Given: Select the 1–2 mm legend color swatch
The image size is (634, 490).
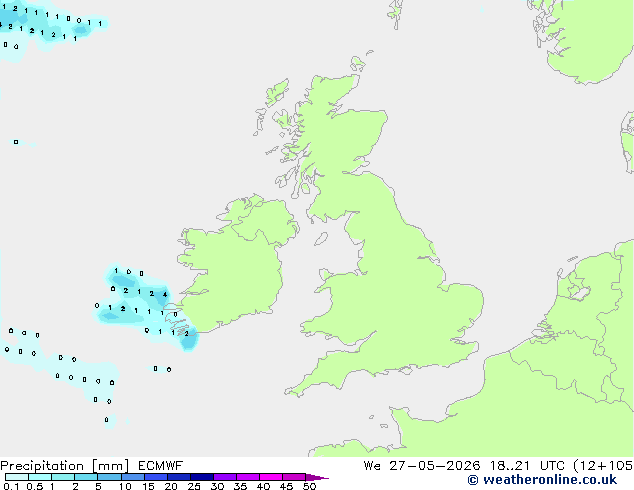Looking at the screenshot, I should pos(63,477).
